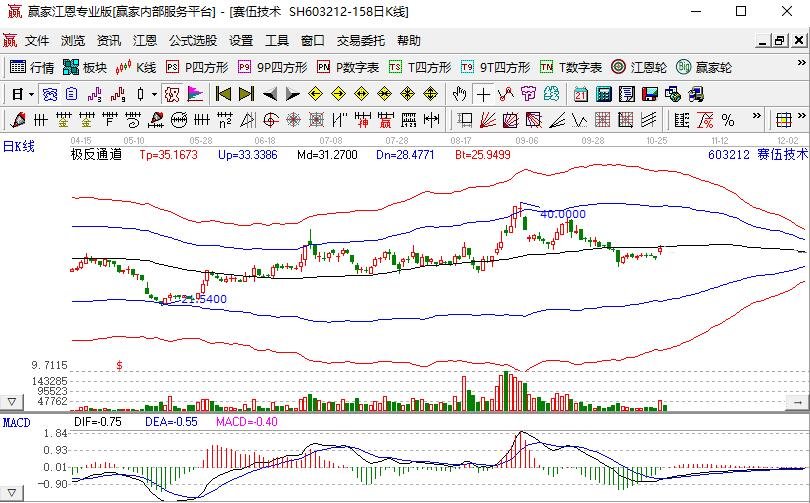The width and height of the screenshot is (810, 503).
Task: Click the 神 tool icon
Action: [363, 120]
